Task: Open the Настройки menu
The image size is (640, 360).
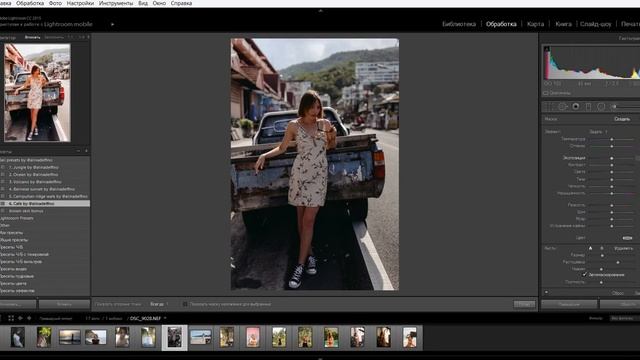Action: point(80,3)
